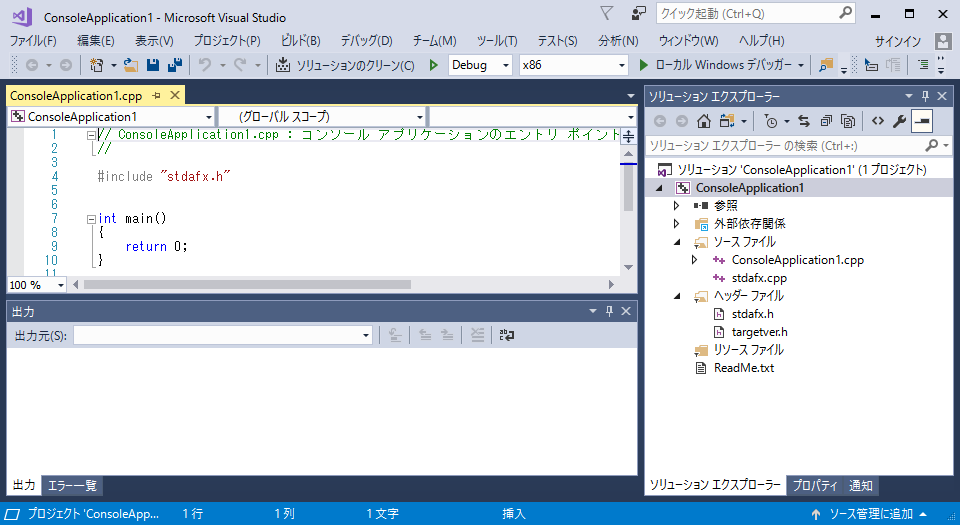Toggle word wrap in the output panel
This screenshot has height=525, width=960.
[506, 335]
